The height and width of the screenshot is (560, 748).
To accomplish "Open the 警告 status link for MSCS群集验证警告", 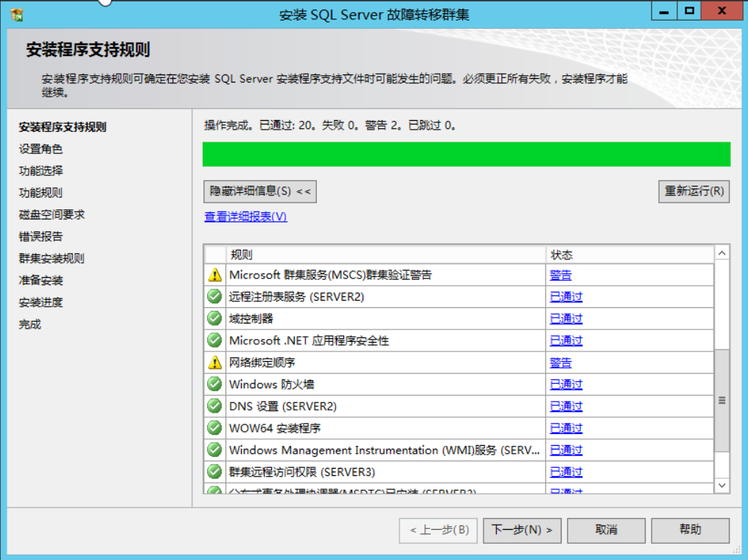I will pos(561,276).
